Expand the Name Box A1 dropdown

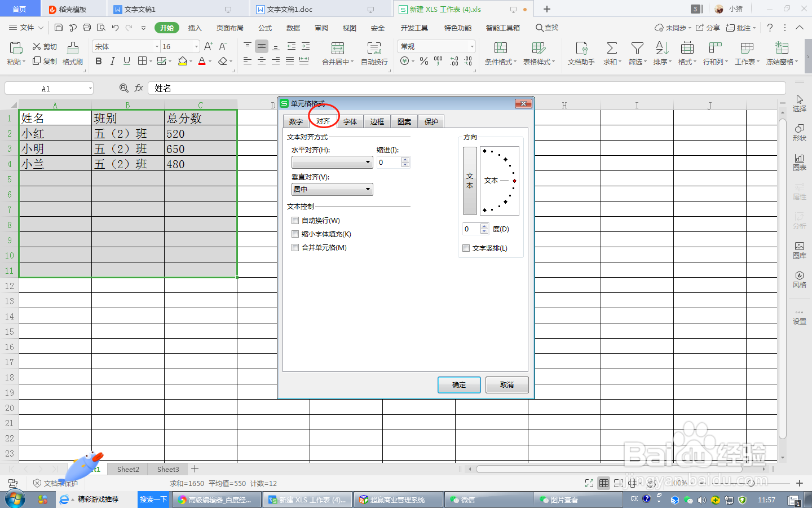point(90,88)
